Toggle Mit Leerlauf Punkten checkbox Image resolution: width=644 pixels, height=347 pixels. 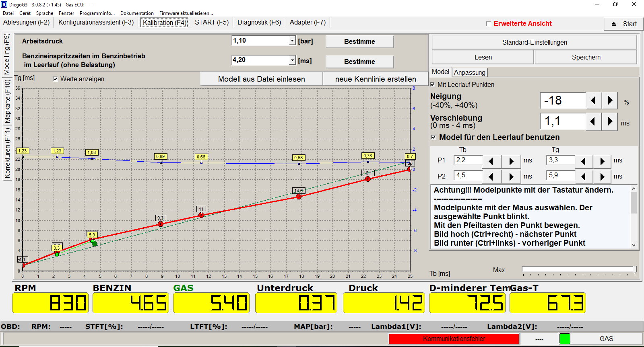point(433,84)
